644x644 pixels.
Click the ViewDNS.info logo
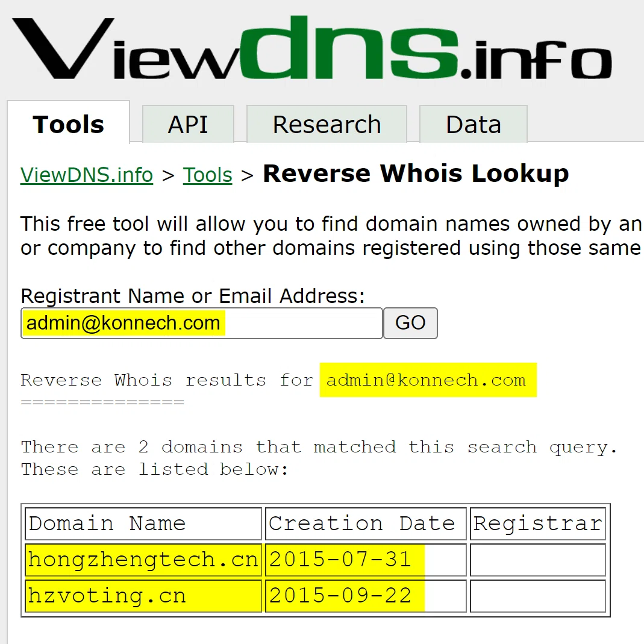tap(312, 48)
